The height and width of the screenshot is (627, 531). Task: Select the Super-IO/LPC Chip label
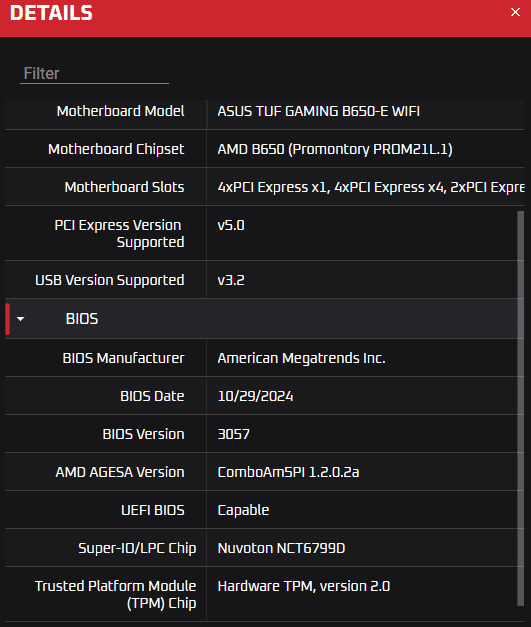click(137, 548)
